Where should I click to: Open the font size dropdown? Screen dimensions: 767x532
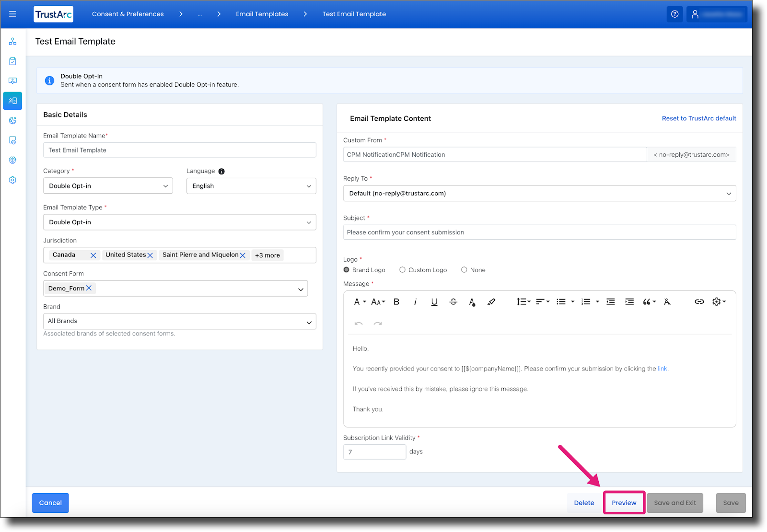tap(378, 302)
